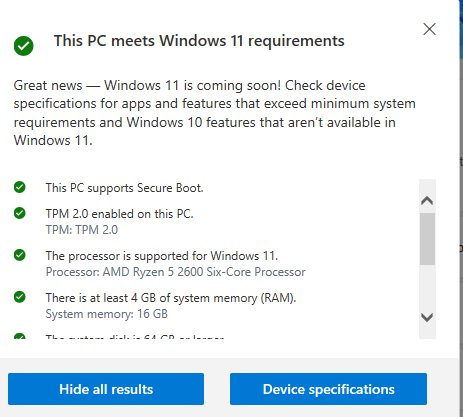The height and width of the screenshot is (417, 463).
Task: Click the text This PC supports Secure Boot
Action: tap(124, 188)
